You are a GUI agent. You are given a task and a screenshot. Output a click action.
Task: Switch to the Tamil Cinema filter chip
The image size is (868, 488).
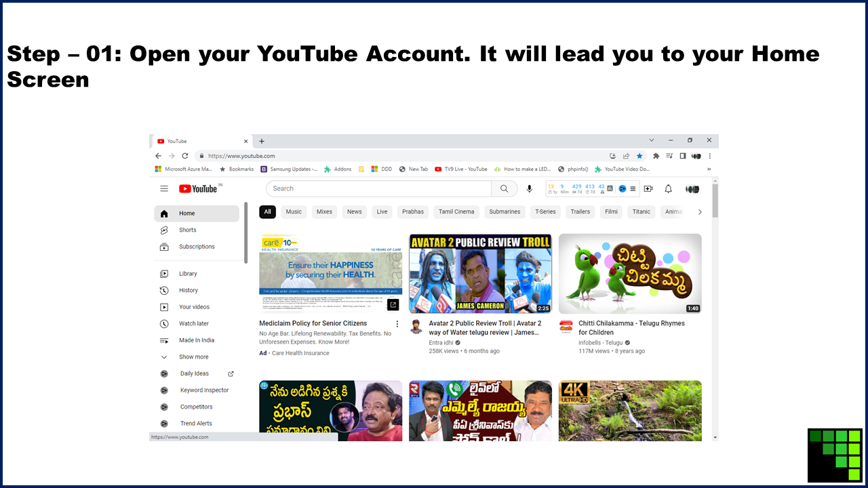click(x=456, y=211)
